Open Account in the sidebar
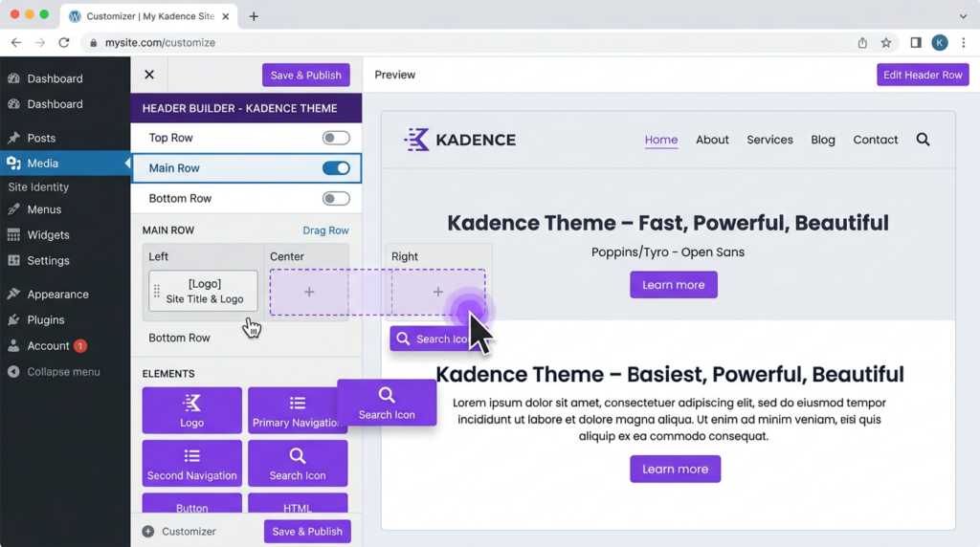The image size is (980, 547). 48,346
